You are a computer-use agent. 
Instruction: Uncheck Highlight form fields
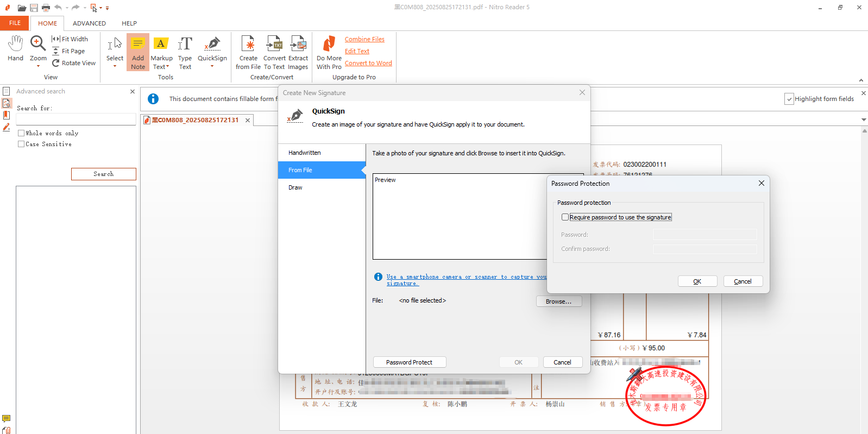(x=789, y=99)
